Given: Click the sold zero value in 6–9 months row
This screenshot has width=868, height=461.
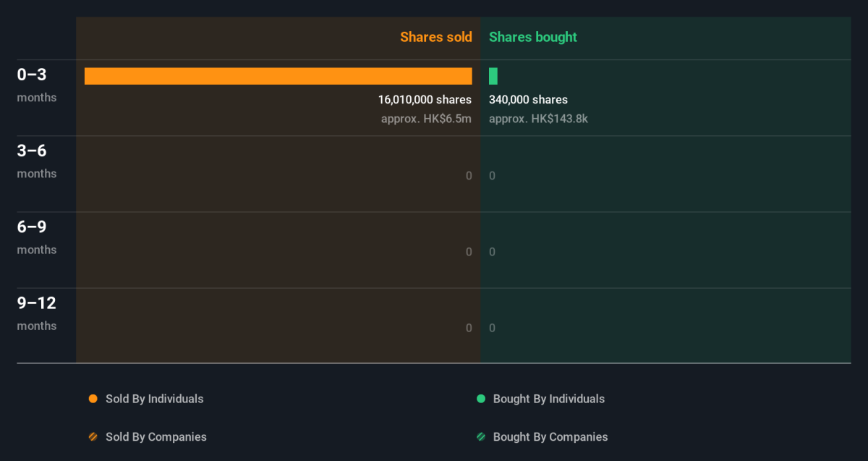Looking at the screenshot, I should pos(469,252).
